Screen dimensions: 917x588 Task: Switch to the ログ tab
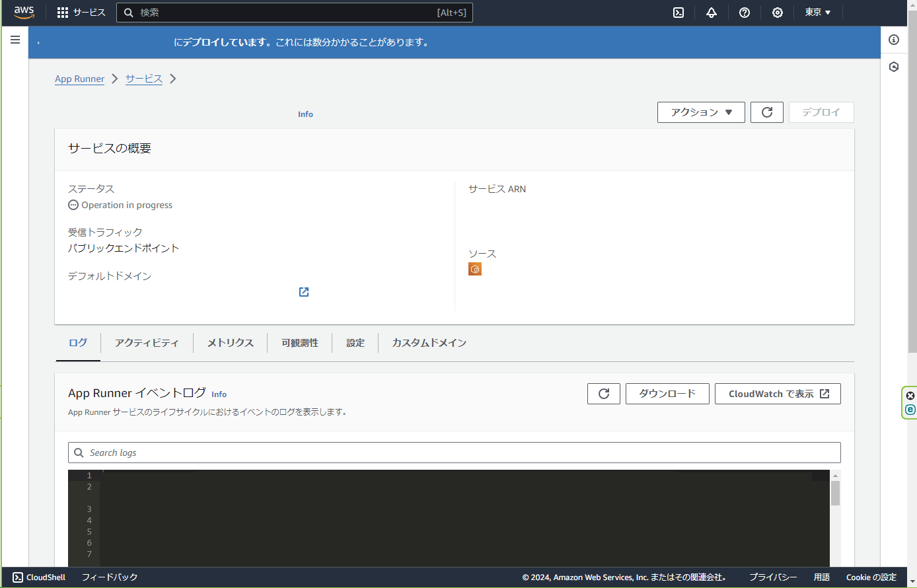tap(78, 343)
